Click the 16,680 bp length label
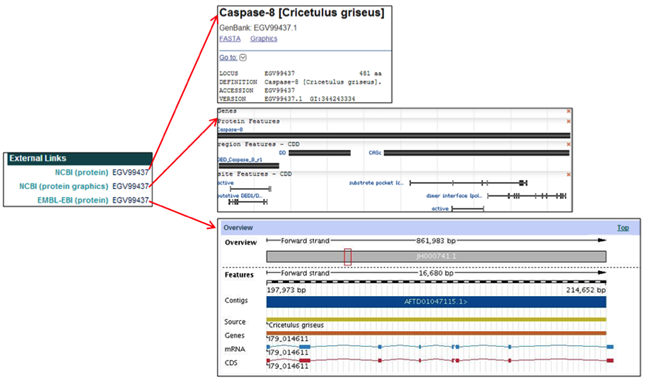650x391 pixels. (x=436, y=273)
